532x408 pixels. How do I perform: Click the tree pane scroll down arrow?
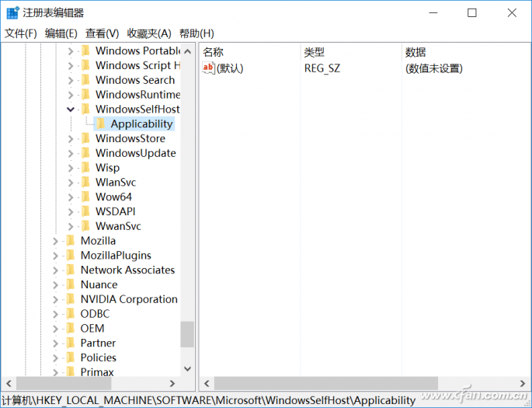(x=187, y=369)
